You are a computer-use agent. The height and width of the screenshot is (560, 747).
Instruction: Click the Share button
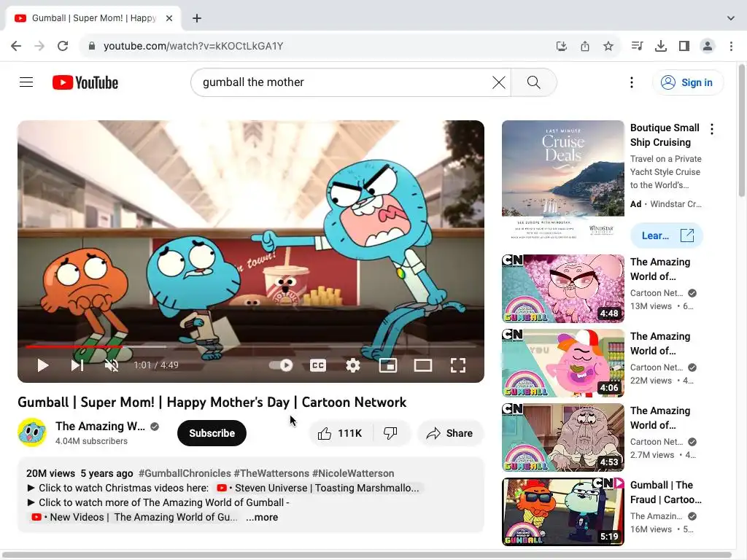pyautogui.click(x=449, y=433)
